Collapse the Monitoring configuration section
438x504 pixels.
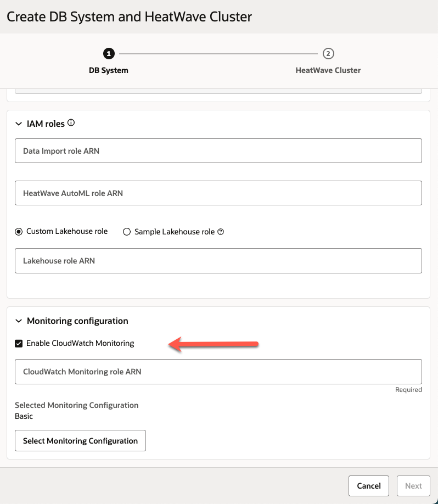click(19, 321)
